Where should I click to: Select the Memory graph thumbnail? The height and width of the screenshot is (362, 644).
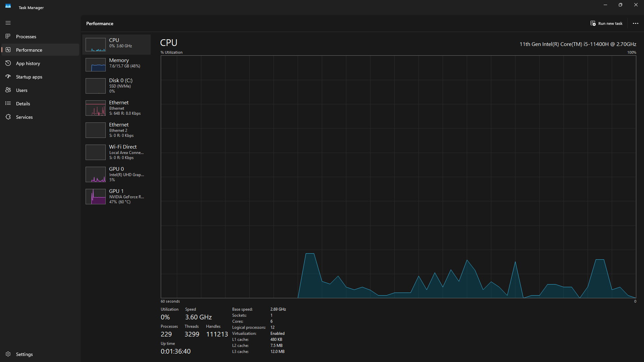96,65
